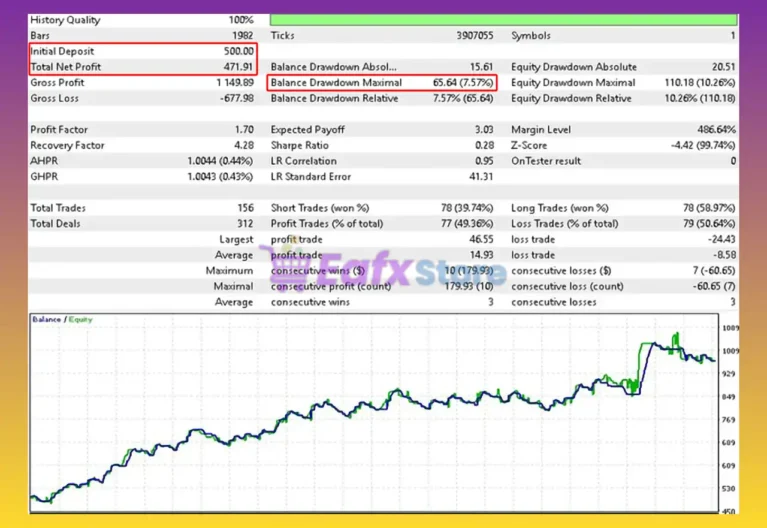Image resolution: width=767 pixels, height=528 pixels.
Task: Click the GHPR value 1.0043 (0.43%)
Action: click(220, 177)
